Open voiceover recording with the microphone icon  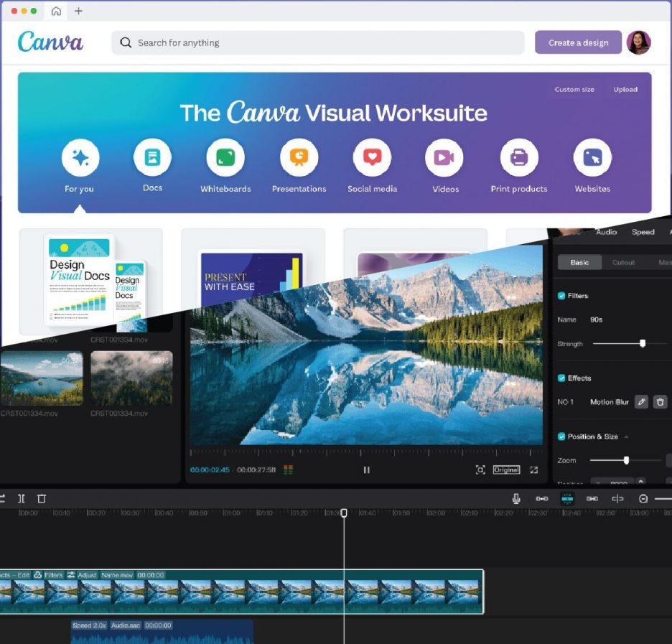click(515, 498)
